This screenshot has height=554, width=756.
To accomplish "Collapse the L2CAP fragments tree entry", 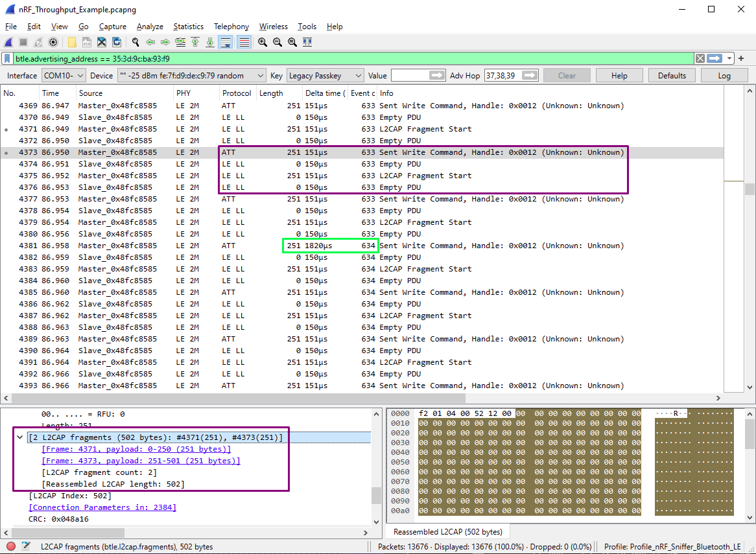I will [x=19, y=437].
